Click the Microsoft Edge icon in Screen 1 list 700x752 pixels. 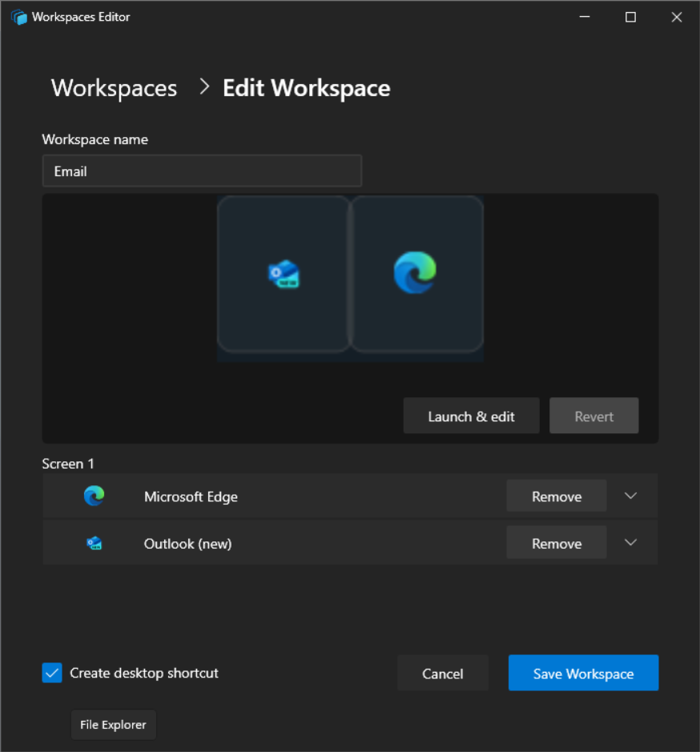[x=94, y=496]
